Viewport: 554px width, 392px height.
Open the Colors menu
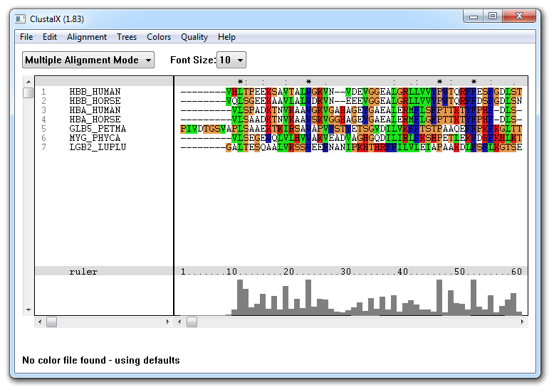[159, 37]
